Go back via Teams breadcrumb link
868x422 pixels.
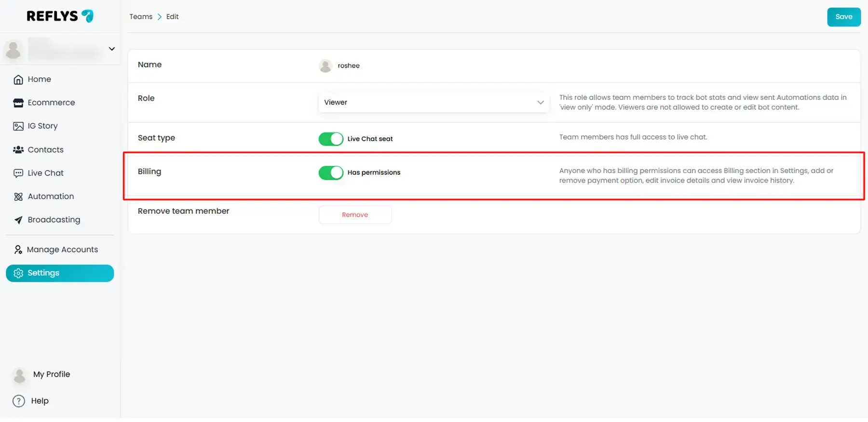tap(141, 17)
